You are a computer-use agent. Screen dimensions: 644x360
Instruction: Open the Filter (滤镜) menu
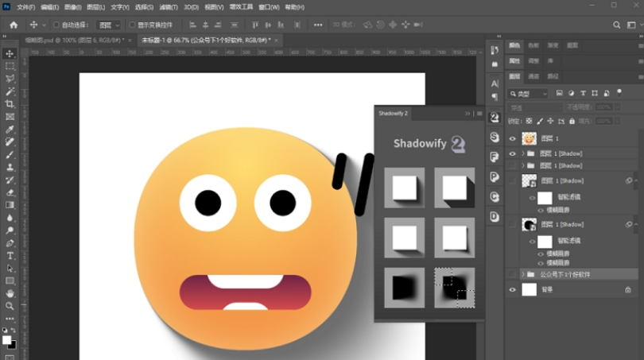click(x=169, y=7)
